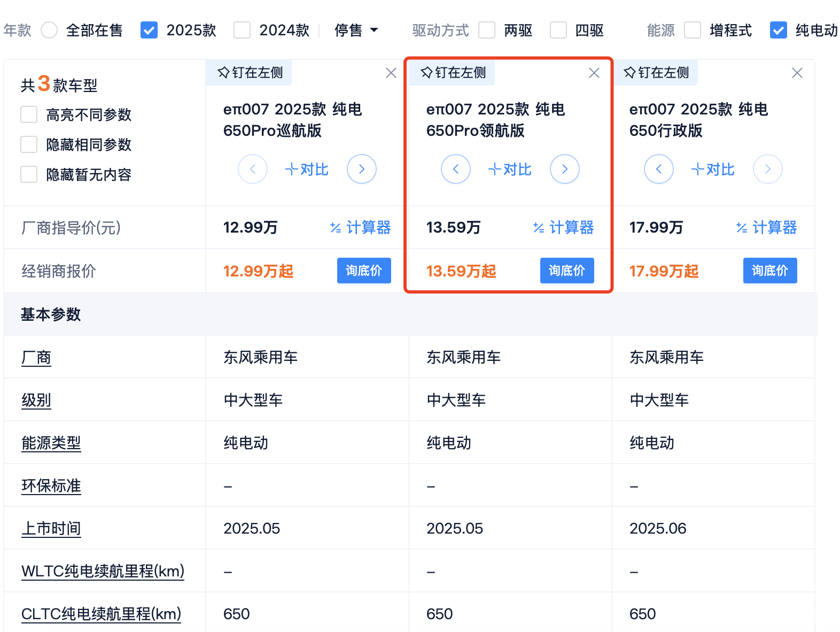Select the 全部在售 radio button
This screenshot has width=840, height=632.
tap(49, 30)
